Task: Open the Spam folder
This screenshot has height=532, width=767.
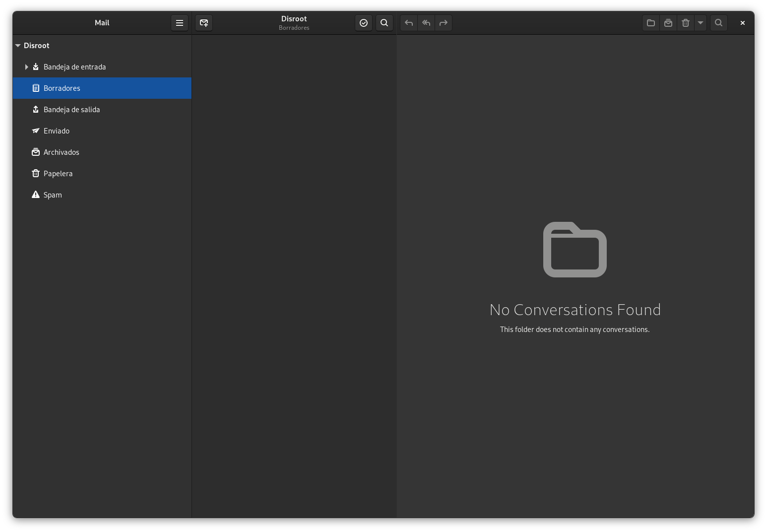Action: click(x=102, y=195)
